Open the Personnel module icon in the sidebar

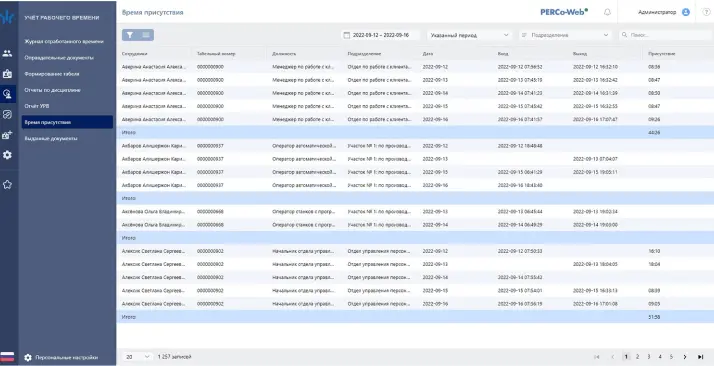[x=7, y=53]
